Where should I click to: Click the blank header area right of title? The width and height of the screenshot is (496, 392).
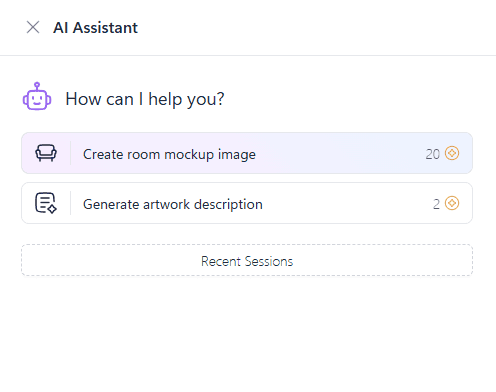(317, 27)
